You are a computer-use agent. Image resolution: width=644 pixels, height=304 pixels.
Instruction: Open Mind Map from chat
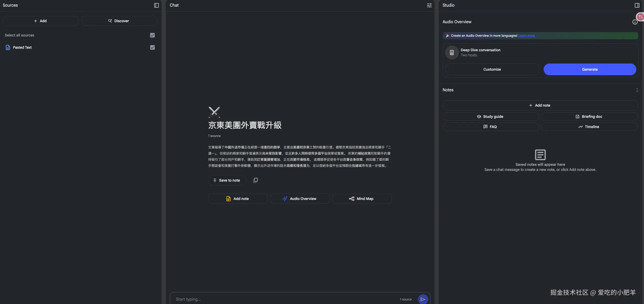[x=362, y=199]
